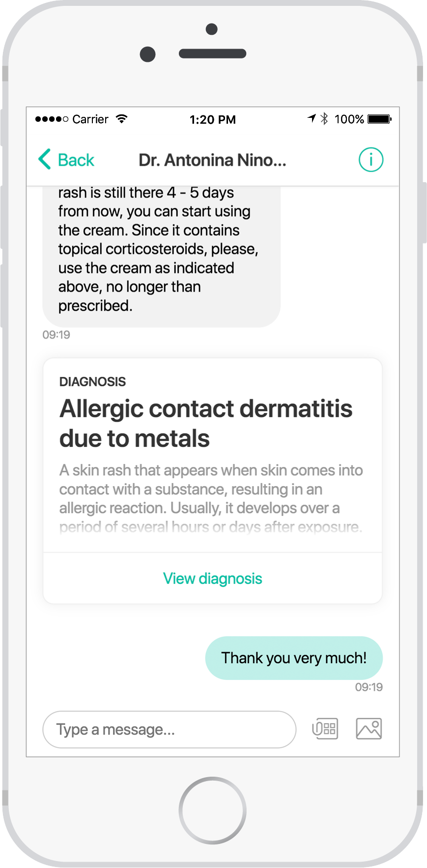Tap the Carrier signal text
The width and height of the screenshot is (427, 868).
90,119
